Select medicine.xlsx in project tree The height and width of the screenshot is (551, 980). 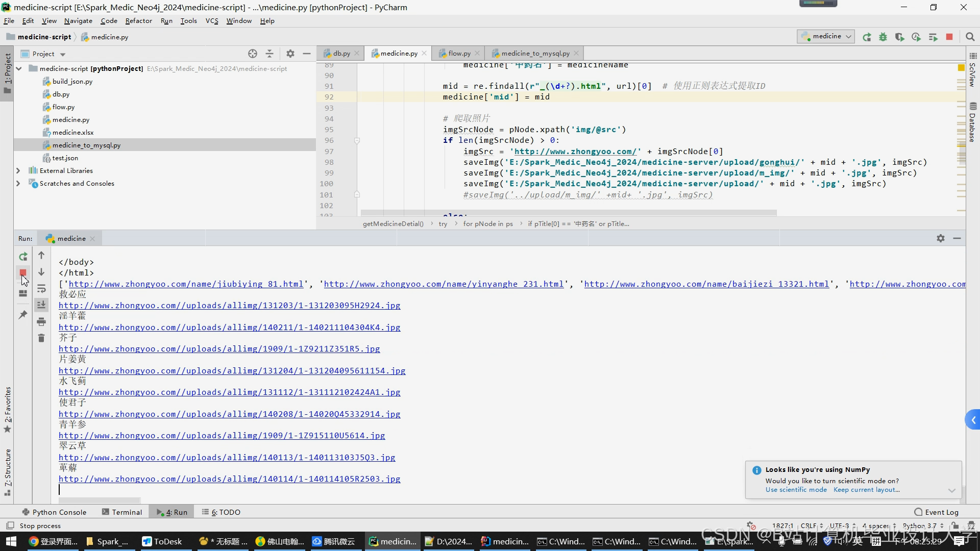73,132
